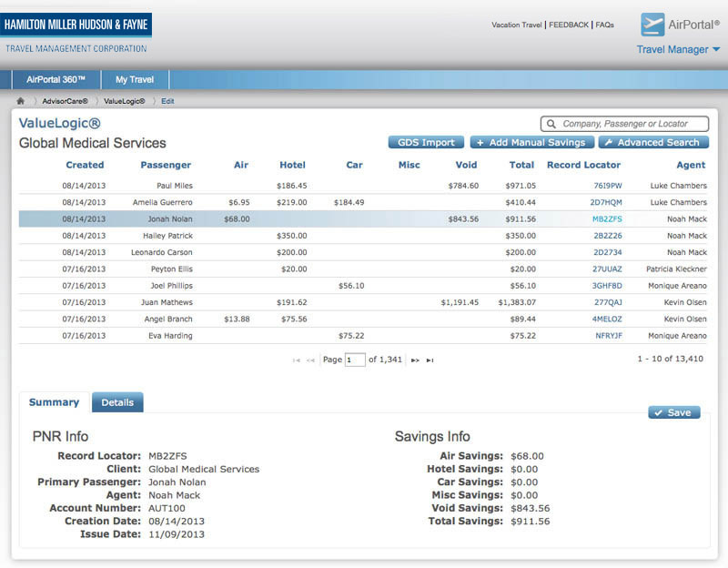This screenshot has height=568, width=728.
Task: Open record locator 4MELOZ
Action: point(607,319)
